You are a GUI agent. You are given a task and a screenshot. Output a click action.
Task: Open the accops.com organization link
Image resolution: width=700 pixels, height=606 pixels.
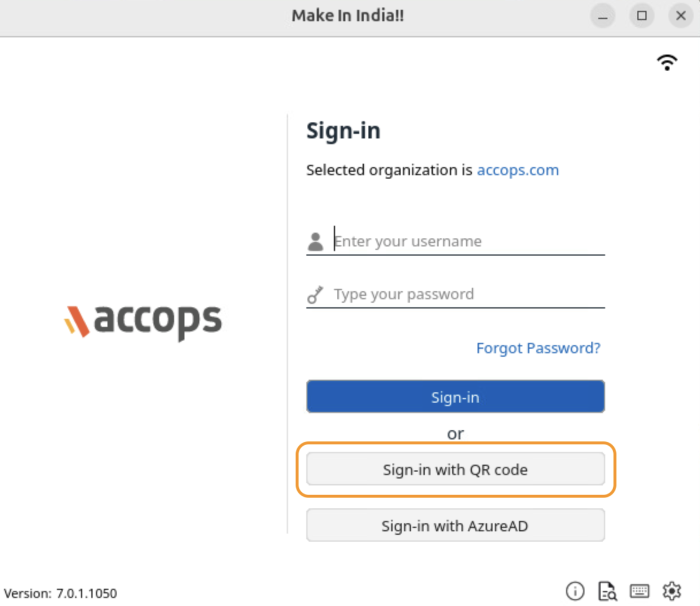pyautogui.click(x=517, y=170)
